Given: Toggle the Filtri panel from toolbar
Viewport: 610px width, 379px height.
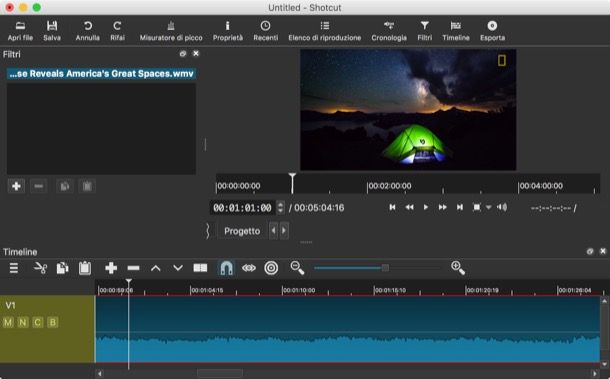Looking at the screenshot, I should coord(424,31).
